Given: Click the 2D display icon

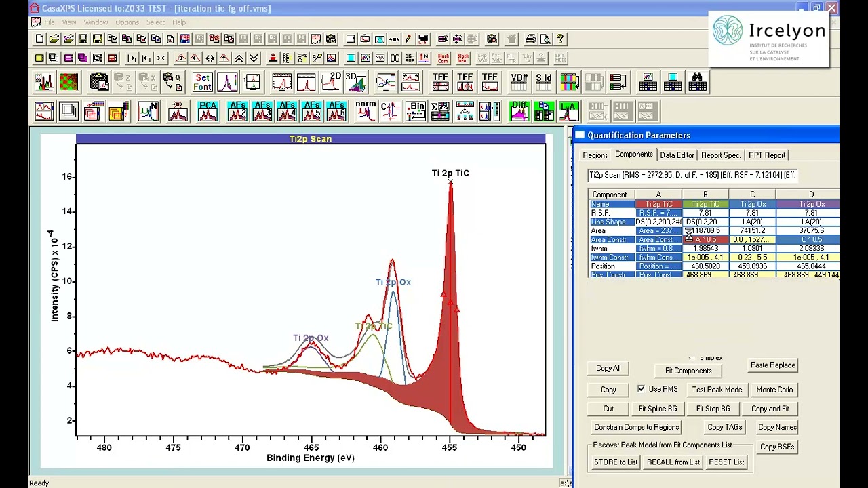Looking at the screenshot, I should pyautogui.click(x=331, y=82).
